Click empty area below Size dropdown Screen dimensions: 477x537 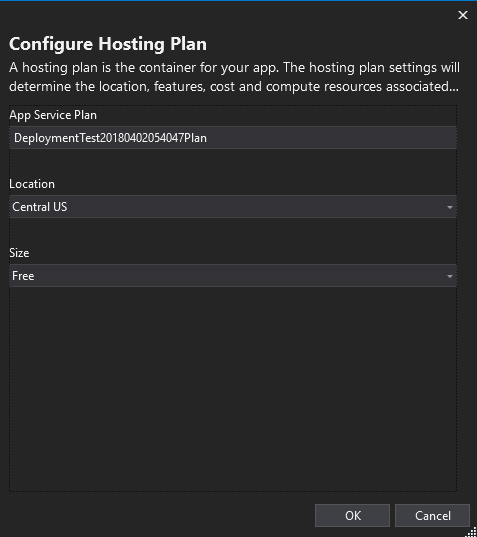point(233,389)
